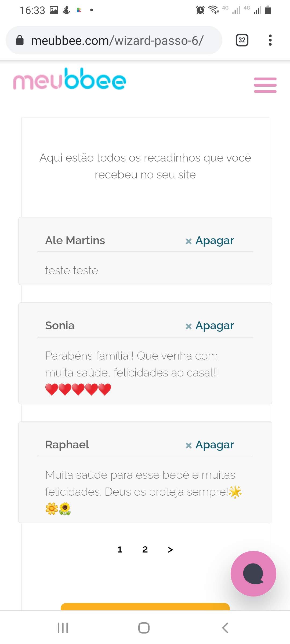This screenshot has width=290, height=644.
Task: Tap Raphael's message text
Action: (x=140, y=483)
